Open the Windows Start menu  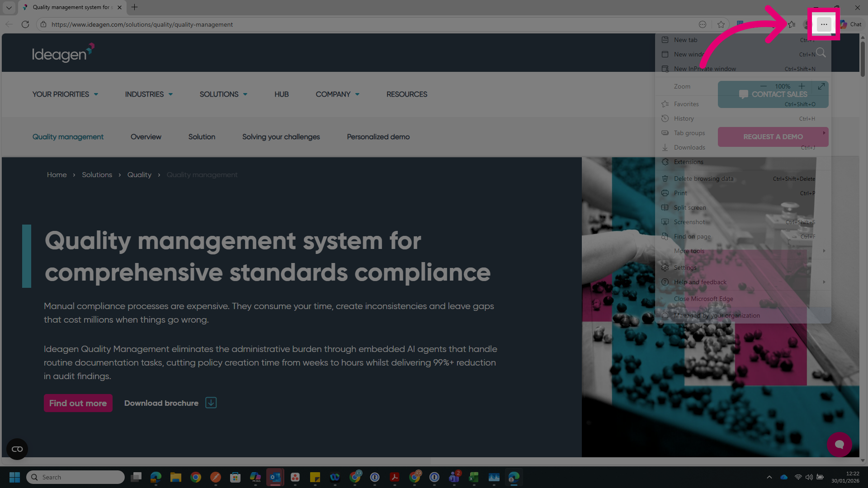14,477
